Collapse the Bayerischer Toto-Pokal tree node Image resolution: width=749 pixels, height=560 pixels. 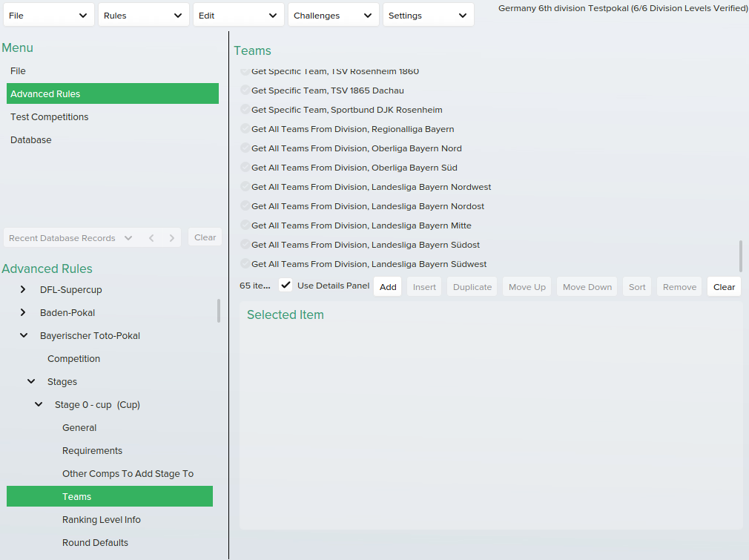[x=24, y=335]
